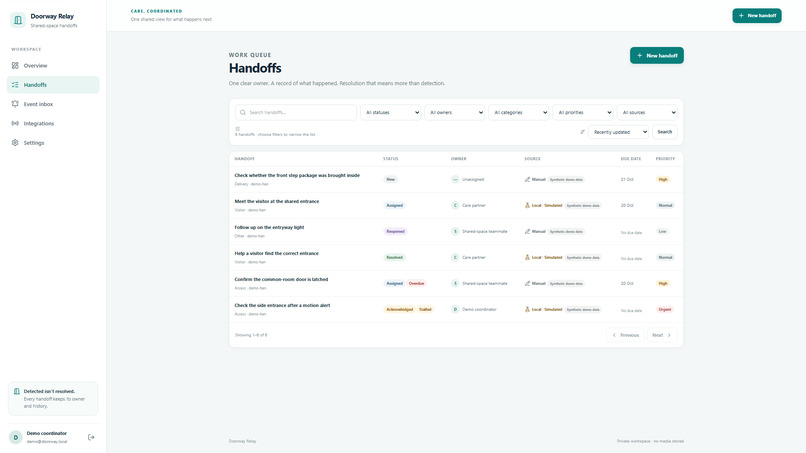Click the PRIORITY column header
Screen dimensions: 806x453
tap(665, 159)
